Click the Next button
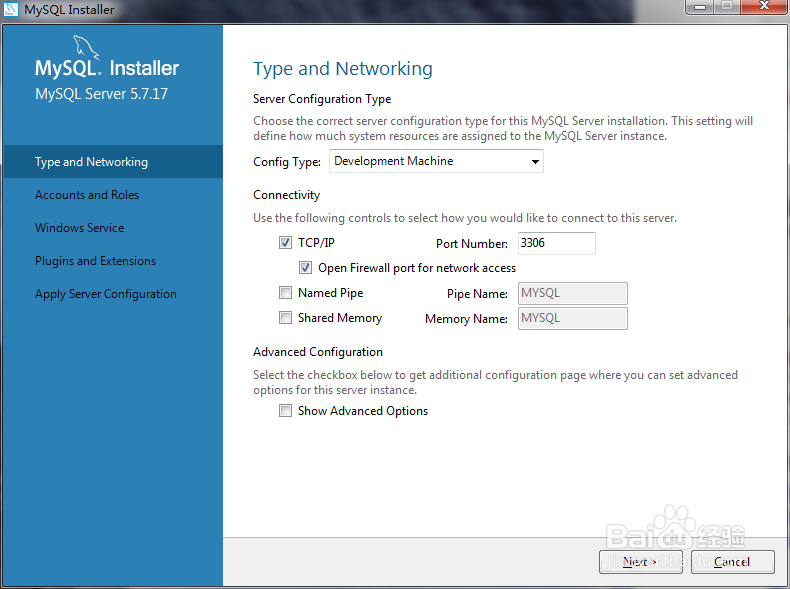Viewport: 790px width, 589px height. [641, 562]
